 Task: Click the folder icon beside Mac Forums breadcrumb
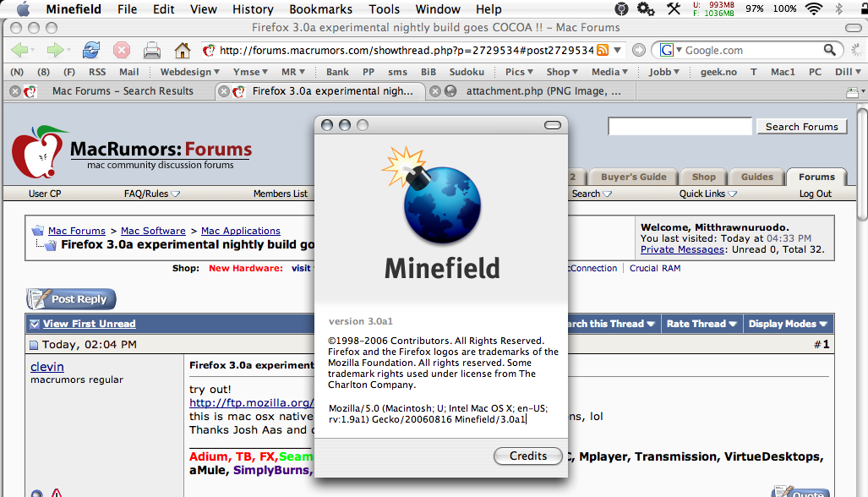click(38, 231)
